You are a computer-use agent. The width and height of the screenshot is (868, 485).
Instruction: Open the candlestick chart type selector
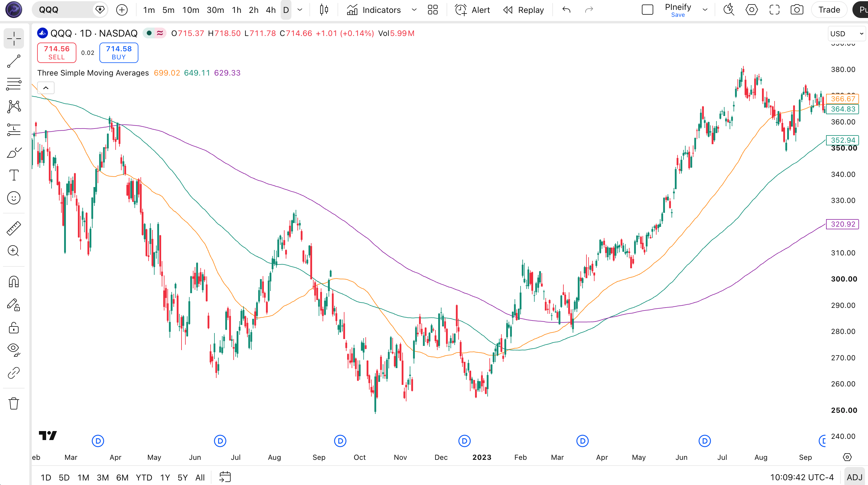324,10
